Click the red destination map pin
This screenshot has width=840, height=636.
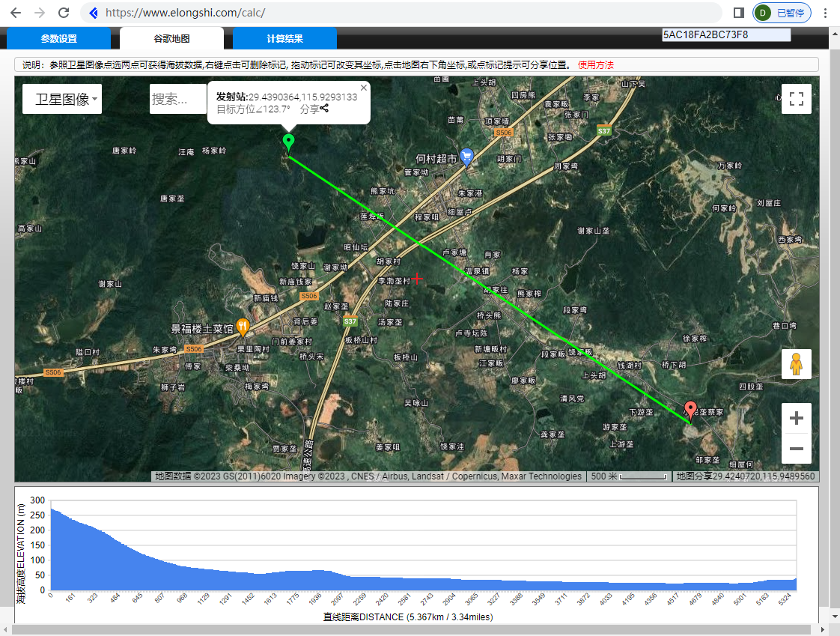pos(690,409)
